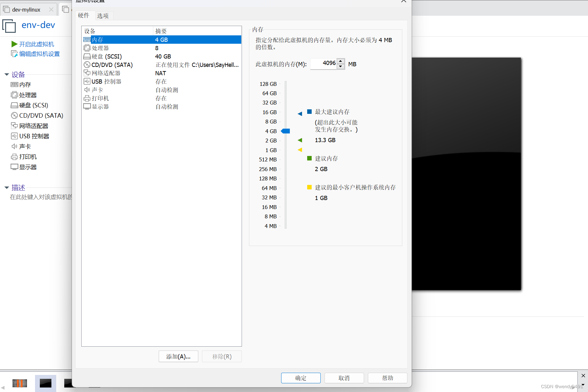Image resolution: width=588 pixels, height=392 pixels.
Task: Click the thumbnail bar dropdown arrow at bottom right
Action: 583,385
